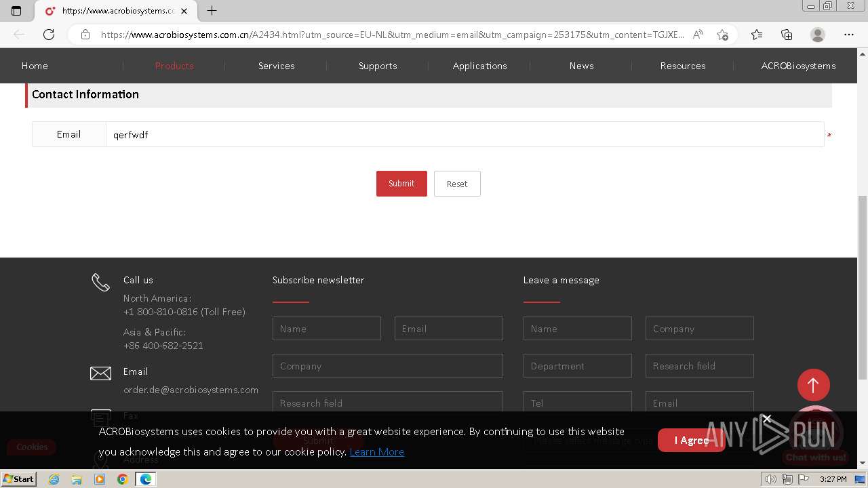Viewport: 868px width, 488px height.
Task: Click the newsletter Name field
Action: pos(327,329)
